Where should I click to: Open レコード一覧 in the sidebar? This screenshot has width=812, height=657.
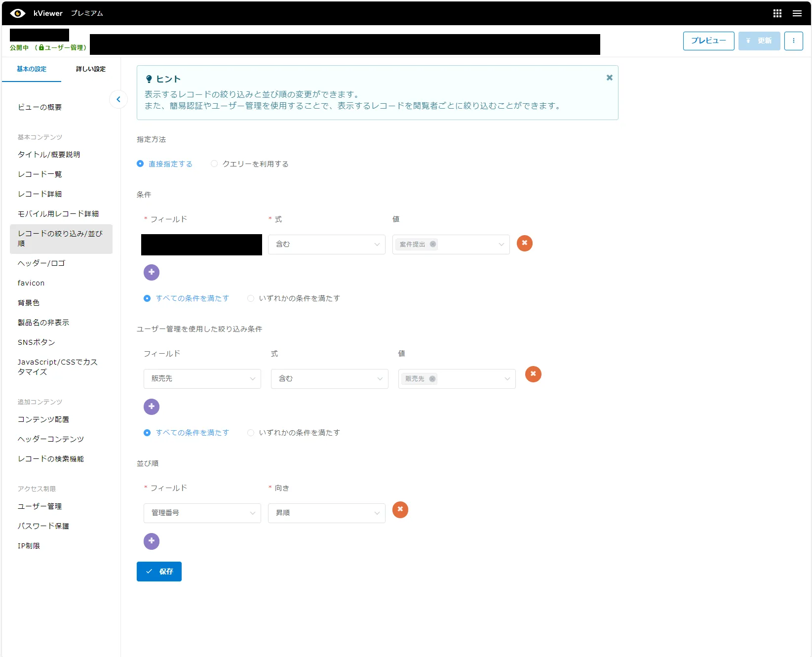(x=40, y=174)
